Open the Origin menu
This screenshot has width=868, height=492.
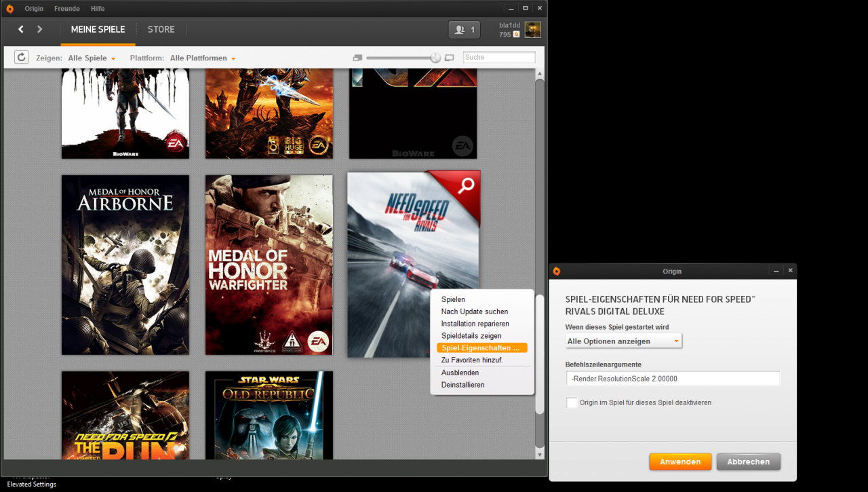tap(34, 9)
